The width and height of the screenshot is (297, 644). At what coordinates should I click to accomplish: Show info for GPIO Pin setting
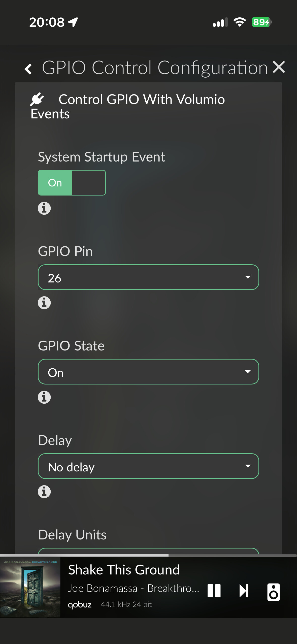tap(44, 303)
